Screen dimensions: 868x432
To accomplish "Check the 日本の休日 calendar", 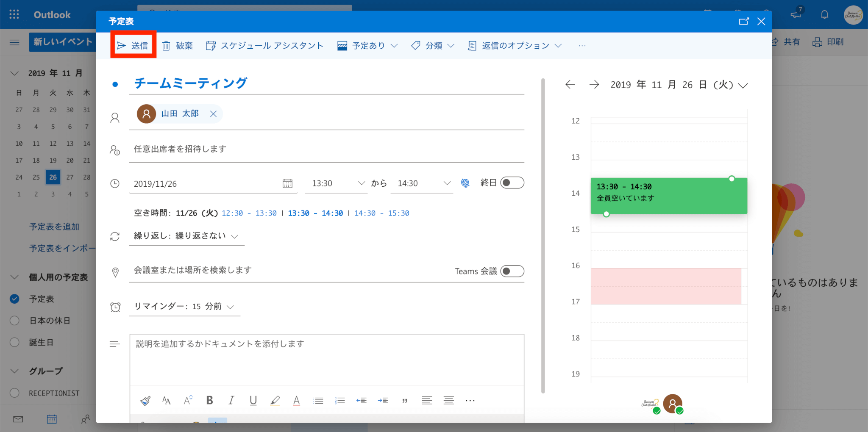I will pos(14,321).
